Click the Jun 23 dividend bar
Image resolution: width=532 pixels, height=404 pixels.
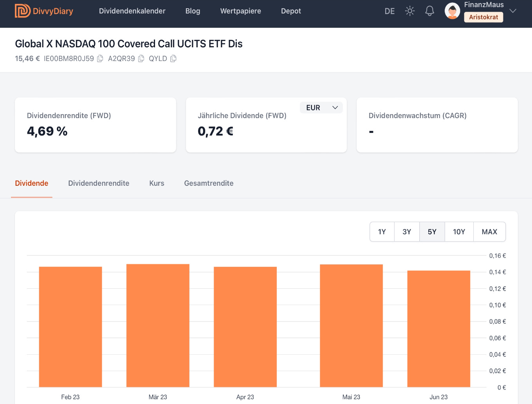point(438,329)
